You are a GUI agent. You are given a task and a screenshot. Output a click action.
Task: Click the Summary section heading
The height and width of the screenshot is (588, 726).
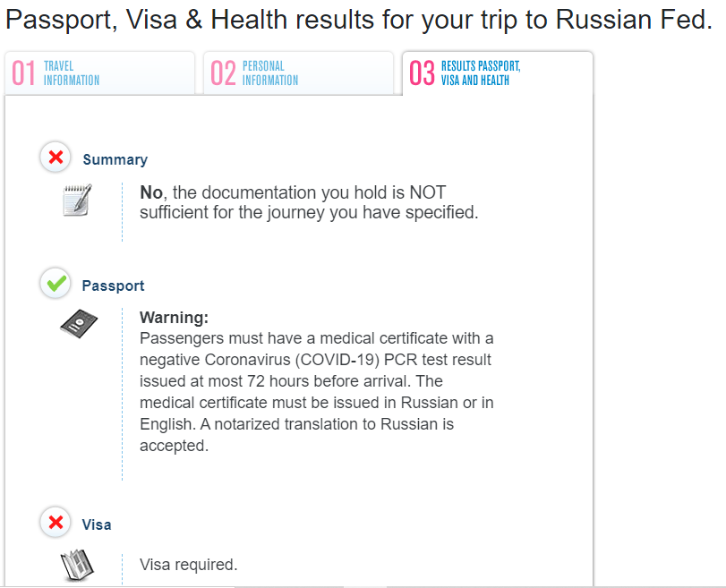pos(115,159)
